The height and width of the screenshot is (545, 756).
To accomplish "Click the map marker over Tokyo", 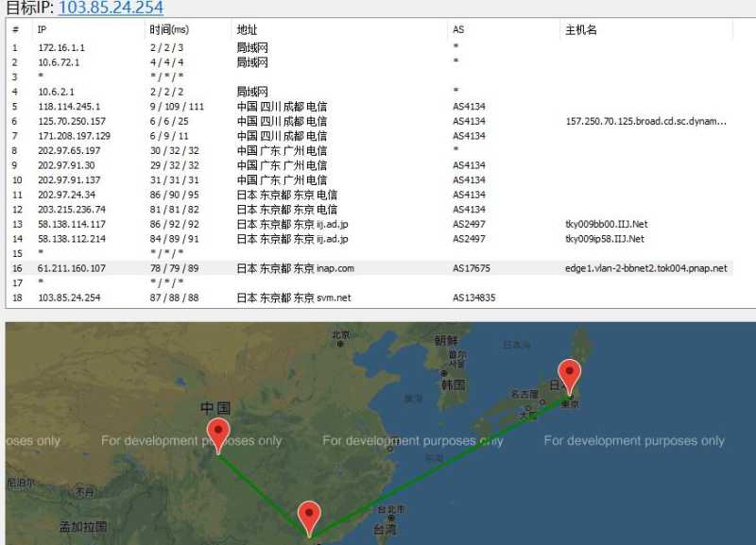I will pos(570,377).
